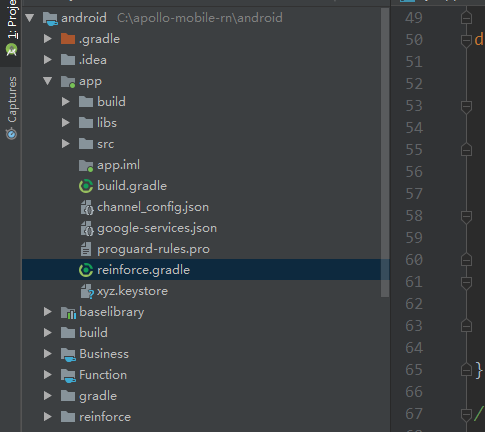The width and height of the screenshot is (485, 432).
Task: Toggle the fold marker on line 58
Action: 466,216
